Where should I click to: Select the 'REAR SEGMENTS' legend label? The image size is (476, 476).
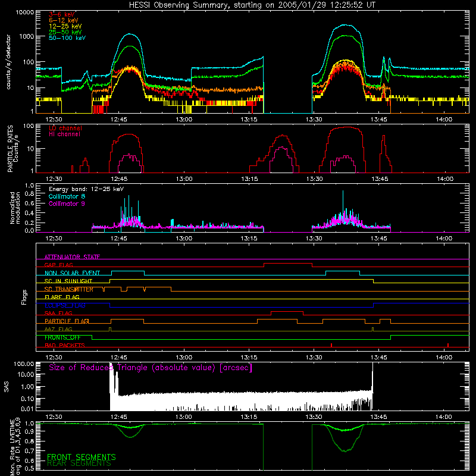pyautogui.click(x=79, y=464)
